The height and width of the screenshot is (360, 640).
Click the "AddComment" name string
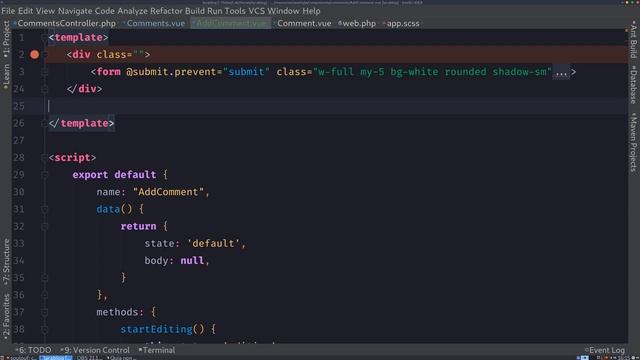pyautogui.click(x=168, y=192)
